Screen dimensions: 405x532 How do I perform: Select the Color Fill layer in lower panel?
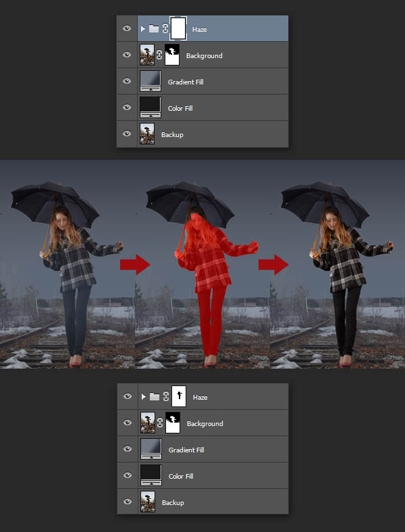181,476
